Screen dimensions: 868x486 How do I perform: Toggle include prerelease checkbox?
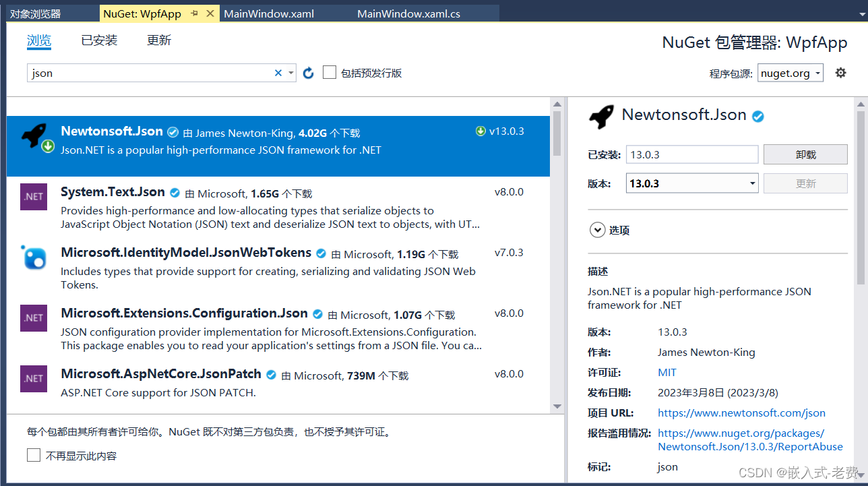click(330, 72)
